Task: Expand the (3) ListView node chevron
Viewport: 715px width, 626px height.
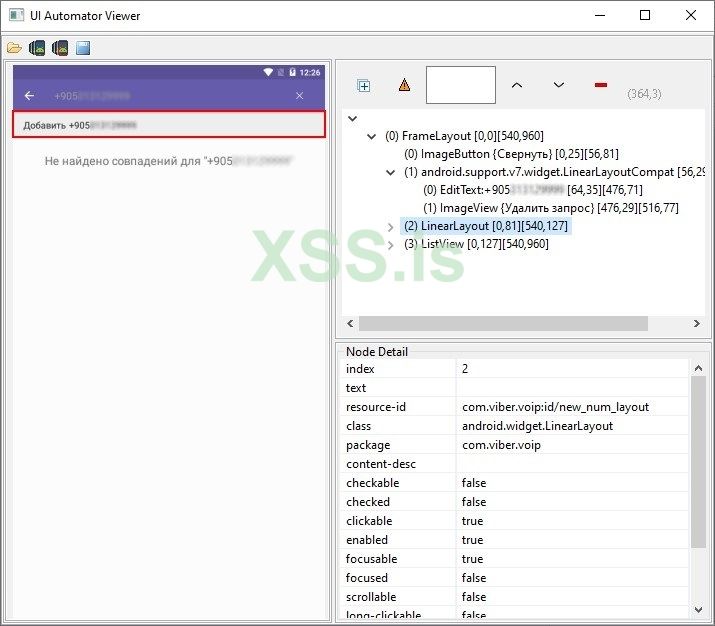Action: (390, 245)
